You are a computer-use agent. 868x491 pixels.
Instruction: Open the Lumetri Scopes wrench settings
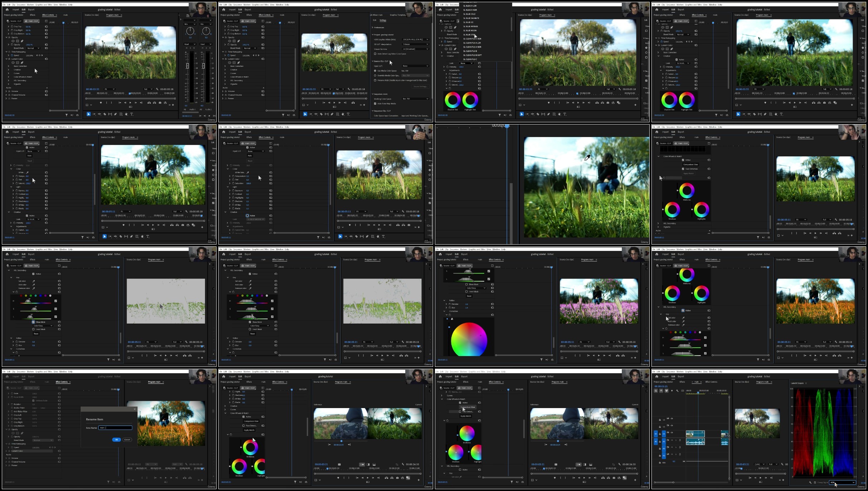point(810,482)
